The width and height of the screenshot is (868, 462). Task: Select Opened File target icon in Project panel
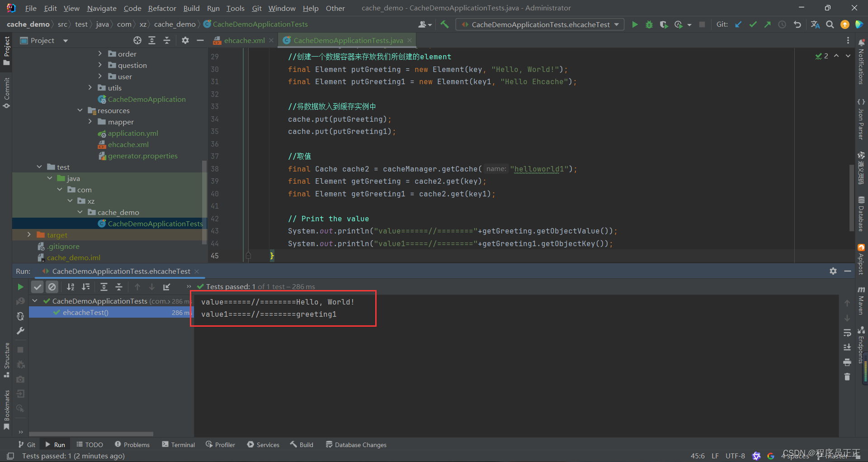tap(137, 40)
